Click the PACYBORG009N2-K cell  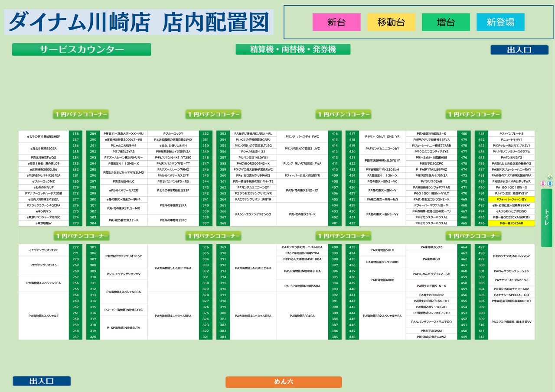[x=253, y=163]
